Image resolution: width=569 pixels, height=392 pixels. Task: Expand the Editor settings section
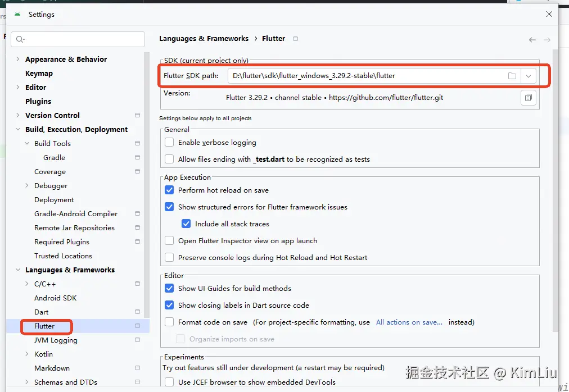(x=18, y=87)
